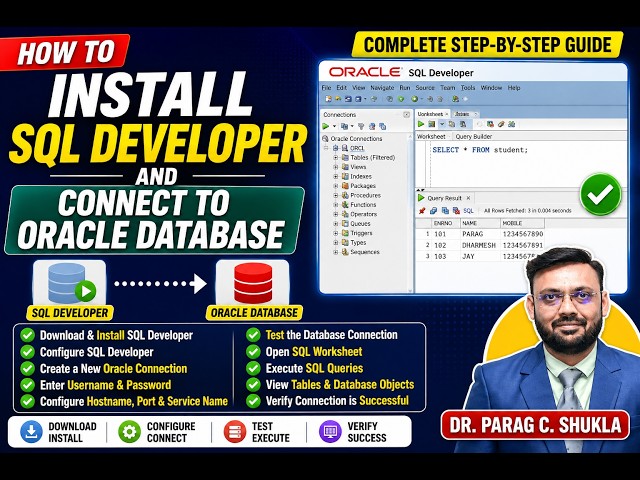Click the eraser Clear icon in the worksheet toolbar
The height and width of the screenshot is (480, 640).
point(501,124)
